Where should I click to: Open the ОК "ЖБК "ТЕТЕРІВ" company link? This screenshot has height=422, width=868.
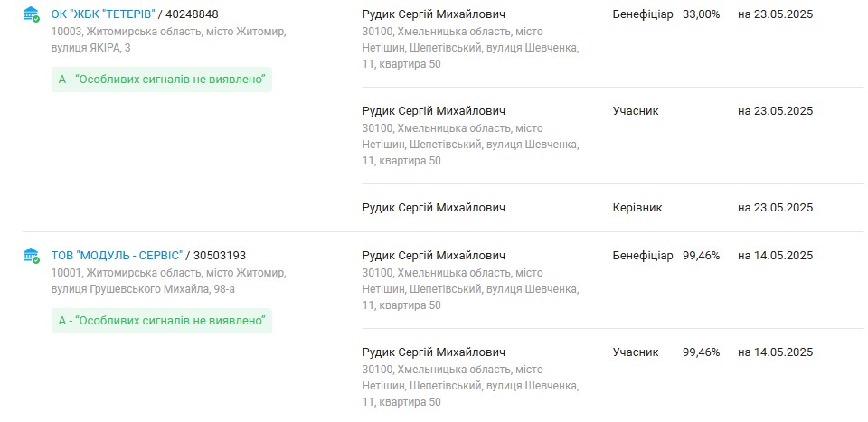click(103, 14)
